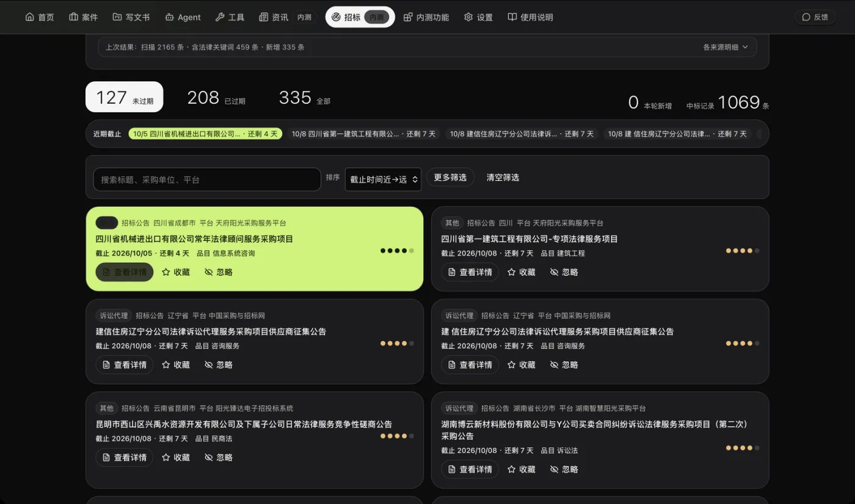Click the 10/8 建信住房辽宁分公司法律诉 deadline chip
Screen dimensions: 855x504
point(522,134)
